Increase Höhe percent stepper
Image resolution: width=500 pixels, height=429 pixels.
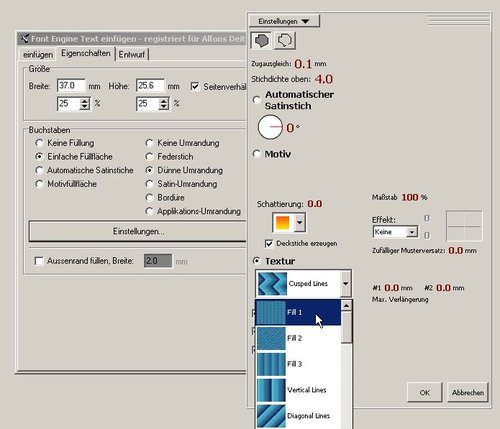click(x=164, y=101)
